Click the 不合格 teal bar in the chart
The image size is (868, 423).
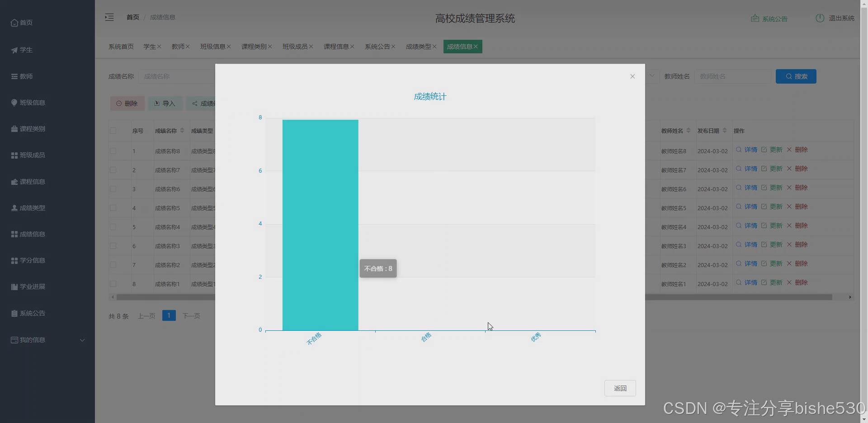point(320,225)
